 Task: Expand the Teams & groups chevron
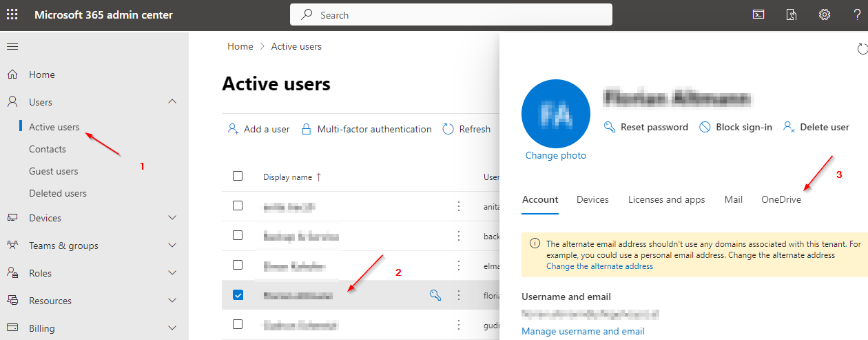173,246
